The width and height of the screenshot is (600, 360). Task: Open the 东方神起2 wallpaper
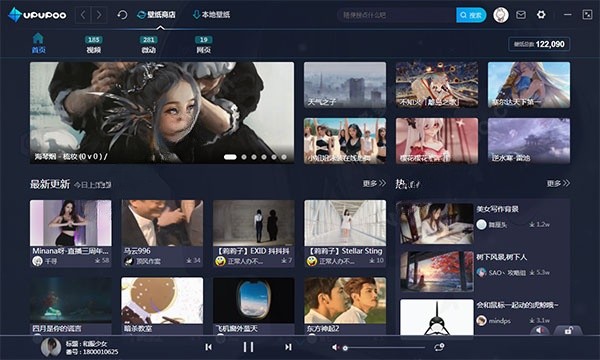coord(345,306)
